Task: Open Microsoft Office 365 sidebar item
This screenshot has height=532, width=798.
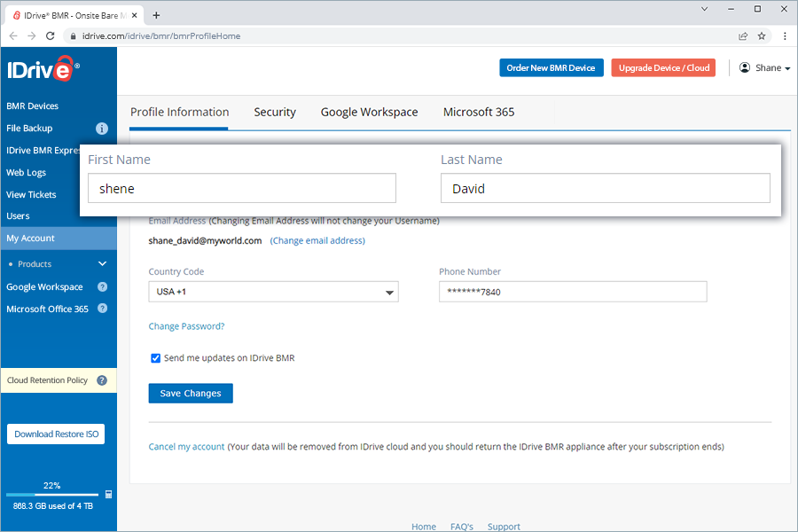Action: (47, 309)
